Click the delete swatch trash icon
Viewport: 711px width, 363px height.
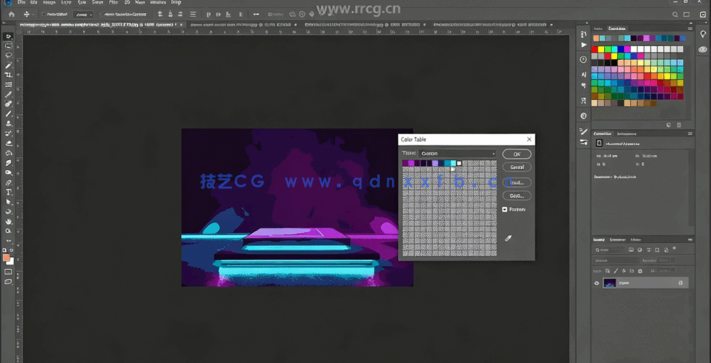click(679, 125)
